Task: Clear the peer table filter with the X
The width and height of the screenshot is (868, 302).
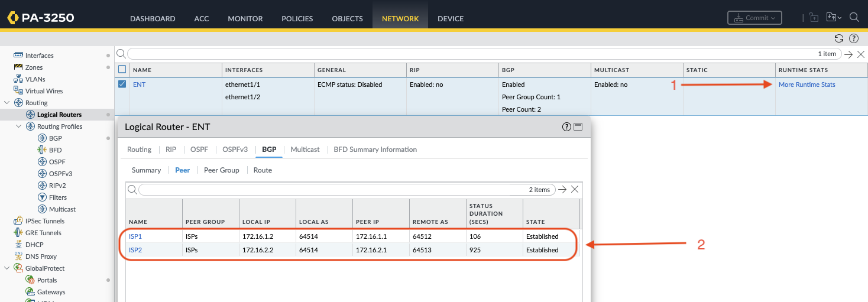Action: (x=574, y=190)
